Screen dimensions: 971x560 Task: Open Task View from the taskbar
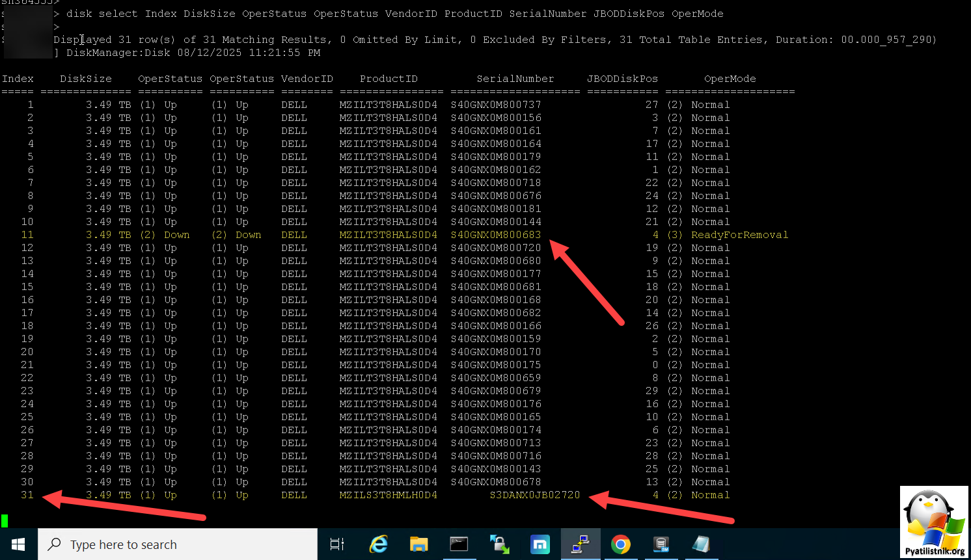337,544
